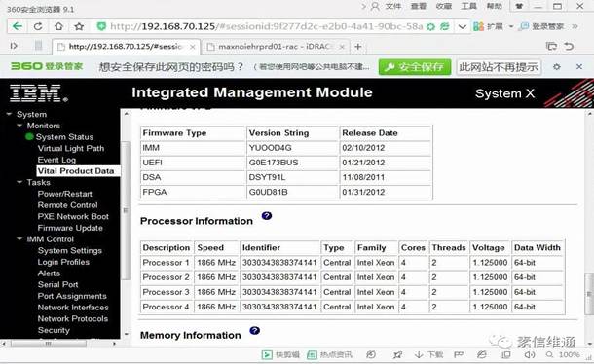
Task: Open a new tab with plus icon
Action: point(358,47)
